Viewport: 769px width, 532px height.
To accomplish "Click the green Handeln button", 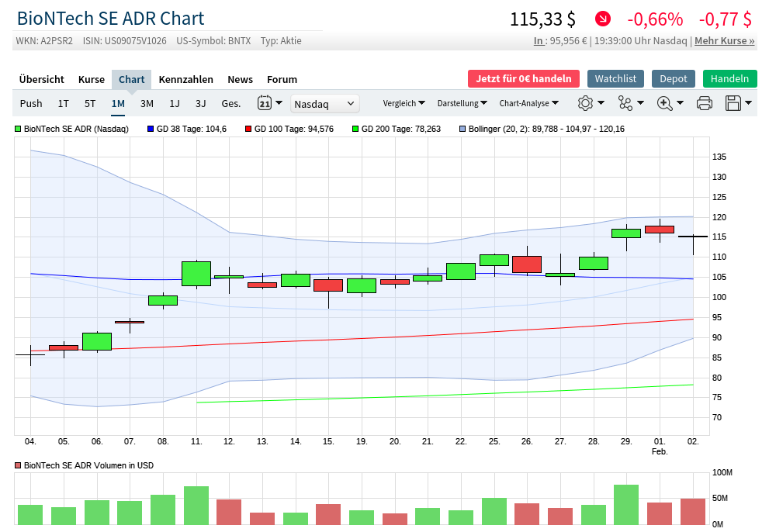I will (x=729, y=78).
